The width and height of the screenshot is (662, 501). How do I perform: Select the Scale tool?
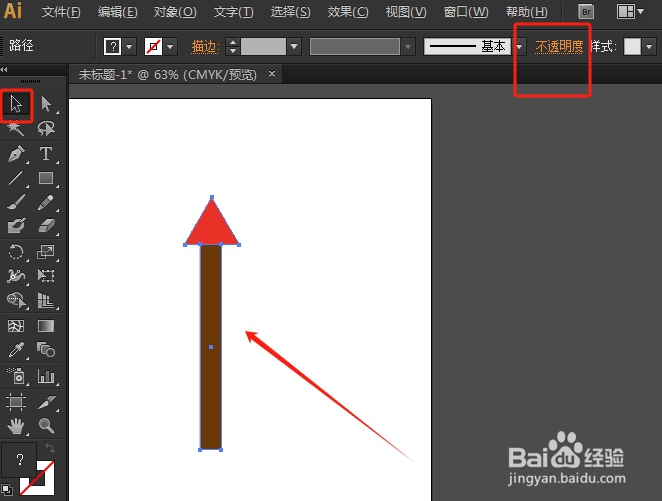tap(46, 252)
